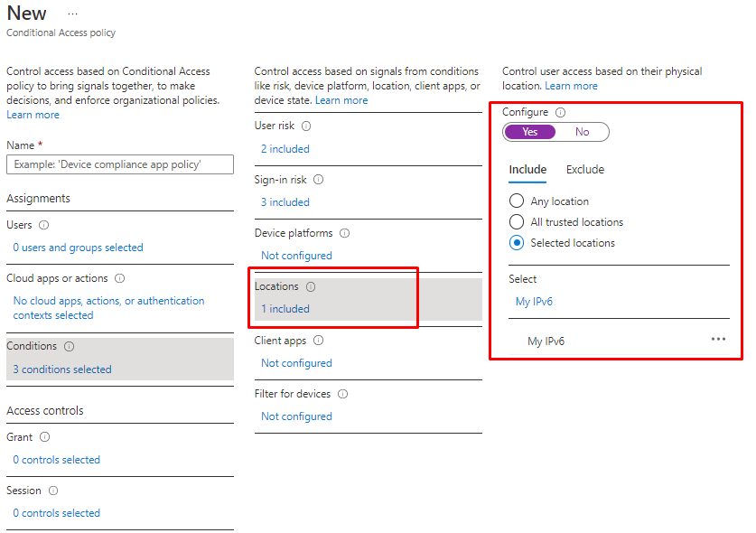The width and height of the screenshot is (756, 533).
Task: Click the info icon next to Device platforms
Action: click(x=344, y=233)
